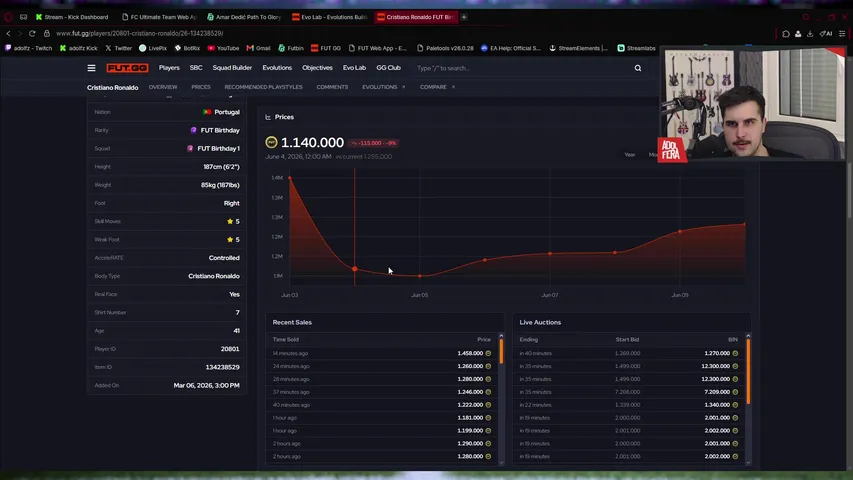This screenshot has height=480, width=853.
Task: Click the Live Auctions scrollbar thumb
Action: tap(748, 371)
